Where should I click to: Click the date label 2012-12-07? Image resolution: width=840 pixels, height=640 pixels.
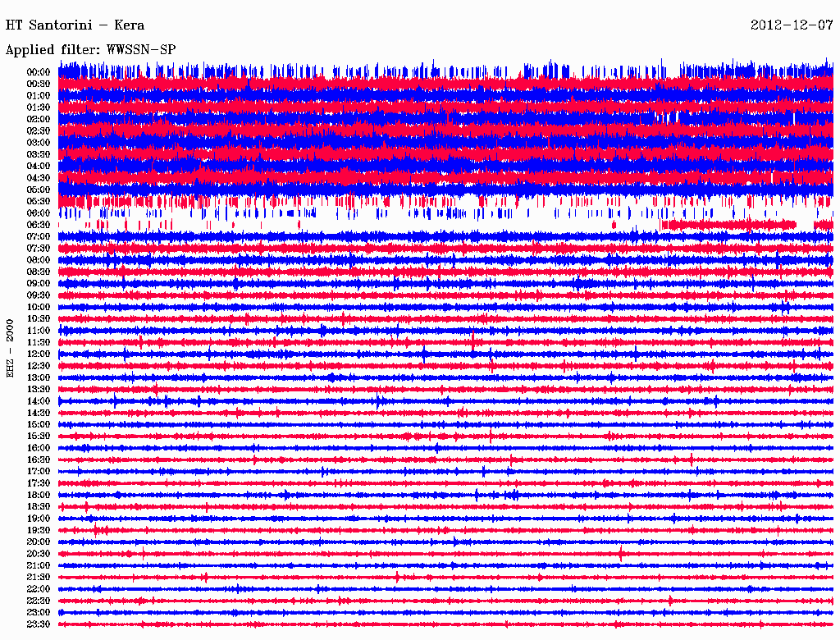click(792, 25)
